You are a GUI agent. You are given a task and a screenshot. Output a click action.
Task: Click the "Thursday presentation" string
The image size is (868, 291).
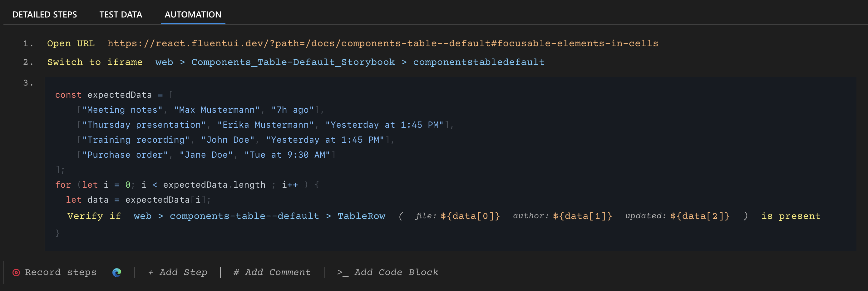pos(144,125)
